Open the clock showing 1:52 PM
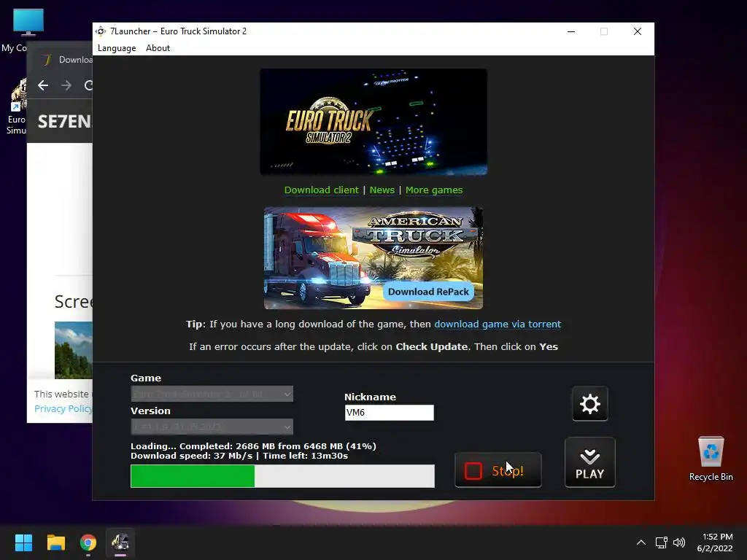The width and height of the screenshot is (747, 560). 715,542
